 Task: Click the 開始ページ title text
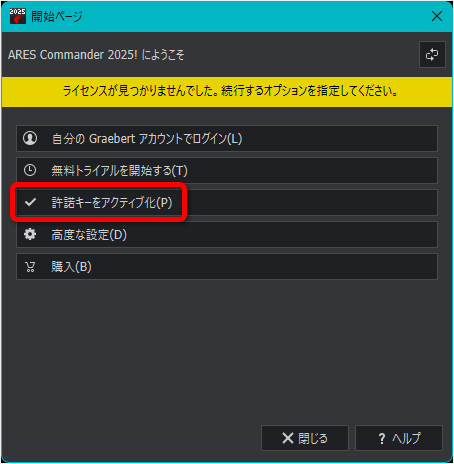point(57,16)
